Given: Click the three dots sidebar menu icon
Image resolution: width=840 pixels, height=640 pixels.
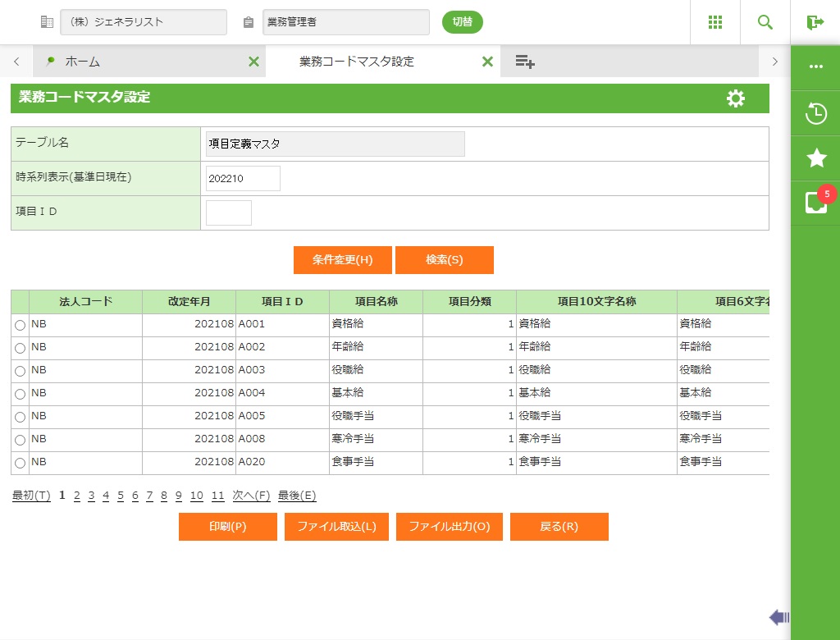Looking at the screenshot, I should (x=815, y=66).
